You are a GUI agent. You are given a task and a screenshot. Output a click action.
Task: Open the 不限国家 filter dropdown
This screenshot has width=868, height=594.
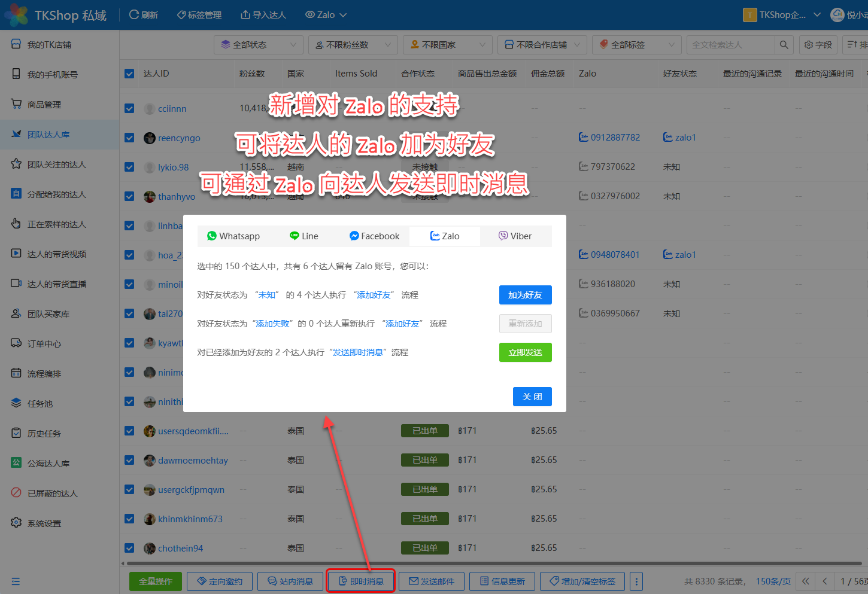[x=448, y=45]
